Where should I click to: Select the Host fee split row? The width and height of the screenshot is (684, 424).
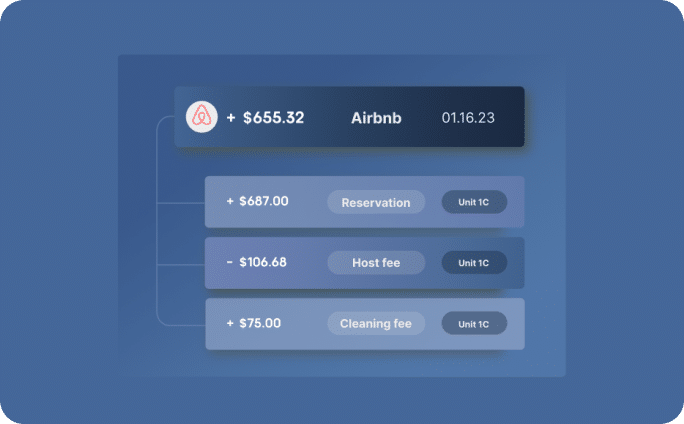point(365,263)
